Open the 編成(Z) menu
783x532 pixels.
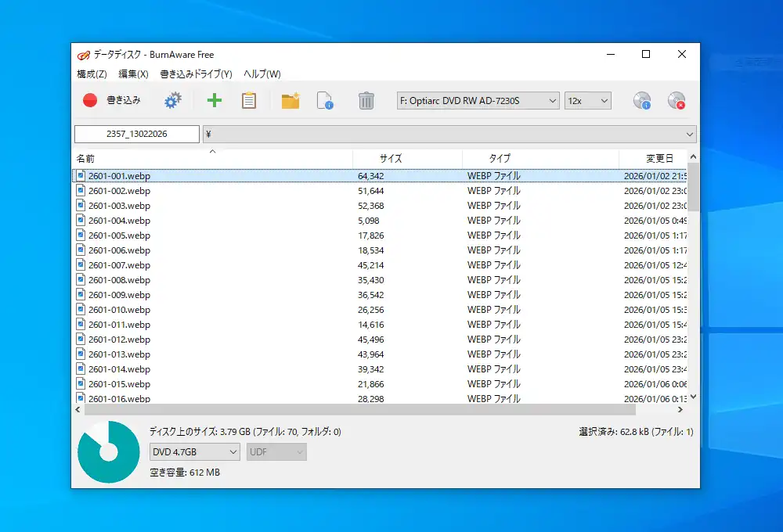click(x=92, y=74)
